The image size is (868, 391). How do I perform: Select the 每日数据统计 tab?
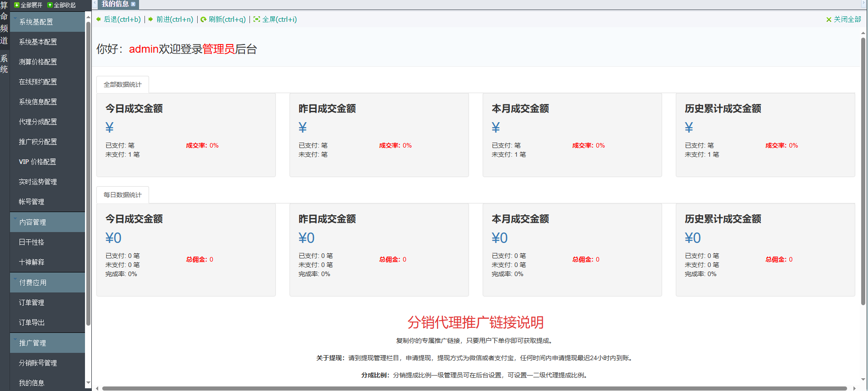[123, 195]
